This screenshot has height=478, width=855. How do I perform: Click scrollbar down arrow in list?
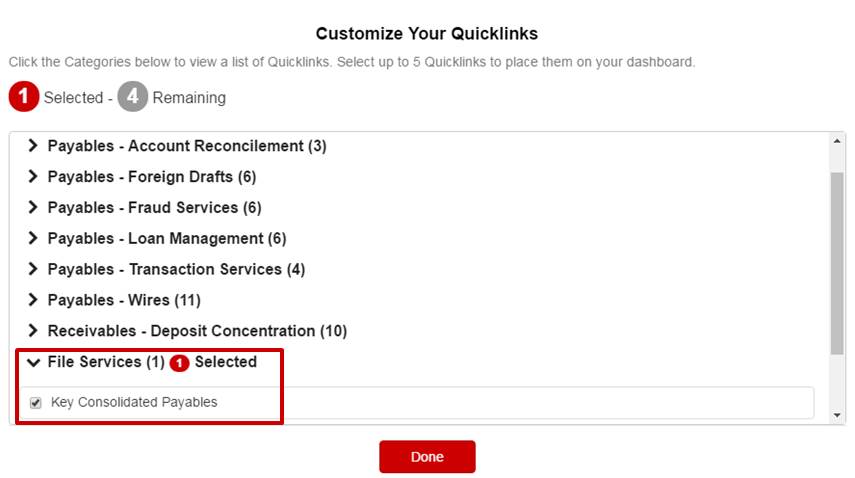(837, 415)
